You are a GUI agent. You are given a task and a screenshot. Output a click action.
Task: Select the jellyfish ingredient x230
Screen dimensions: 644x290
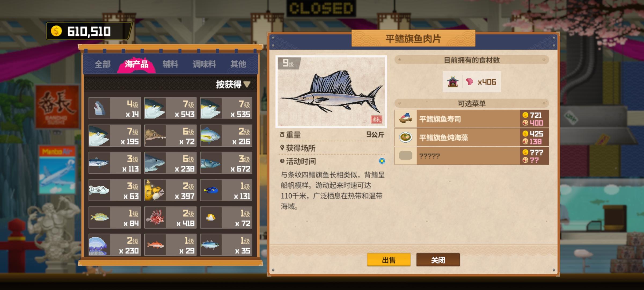pos(115,245)
